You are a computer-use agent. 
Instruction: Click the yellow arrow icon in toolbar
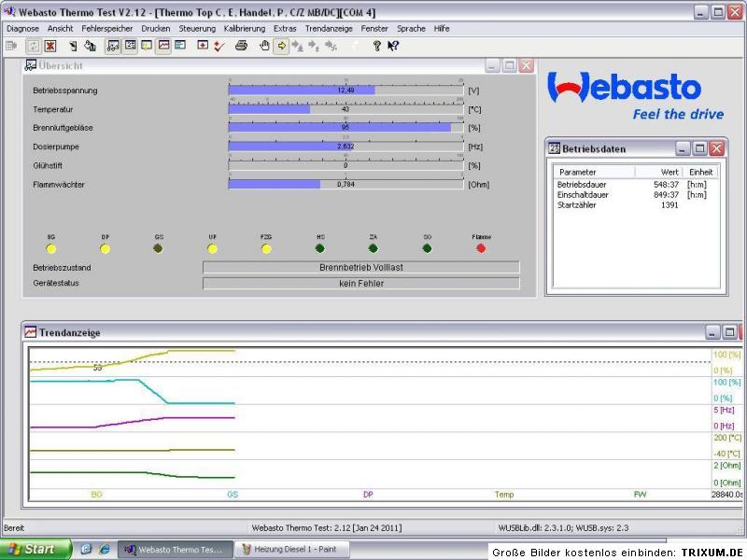point(280,46)
